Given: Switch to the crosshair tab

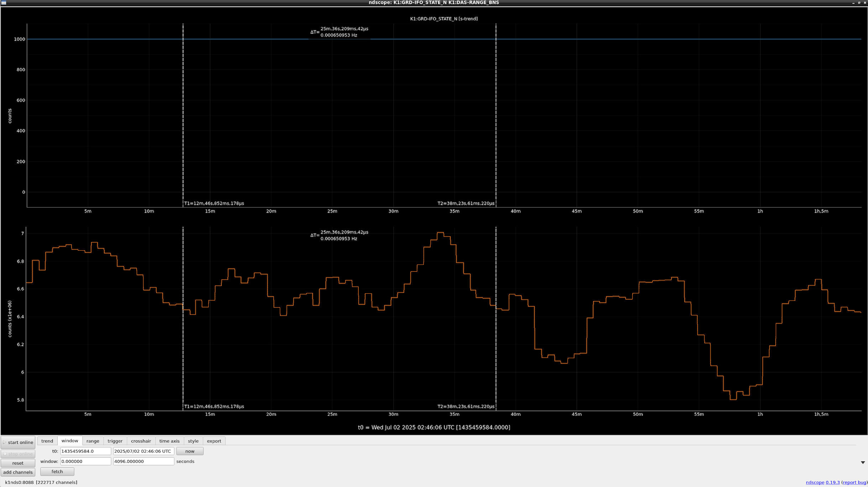Looking at the screenshot, I should click(x=141, y=441).
